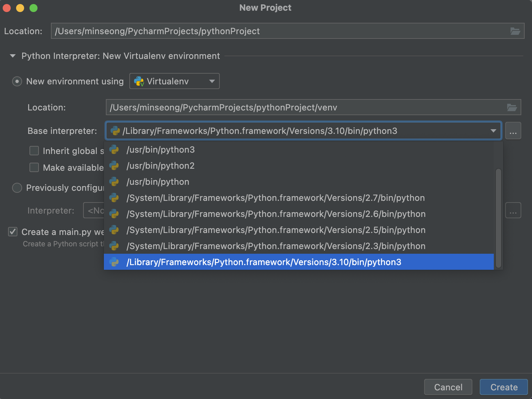Click Python icon in Base interpreter combo box
The width and height of the screenshot is (532, 399).
(115, 131)
